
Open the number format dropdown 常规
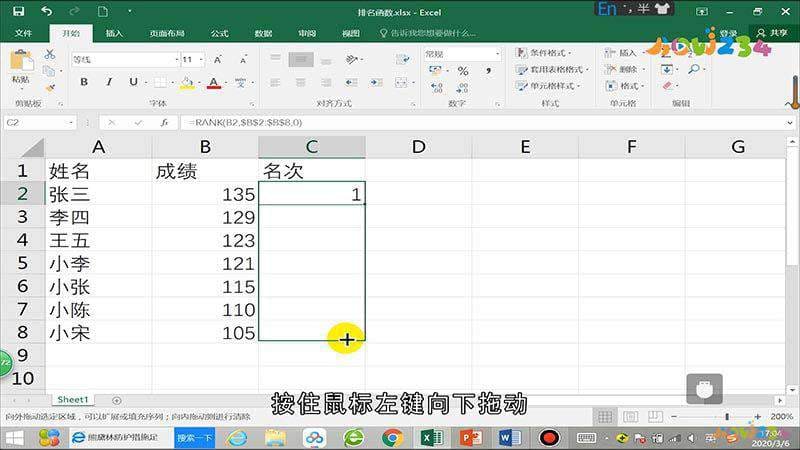[497, 54]
